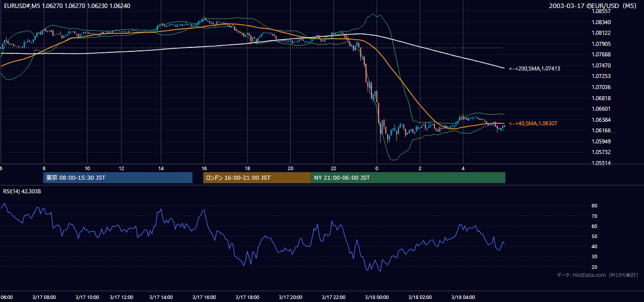Click price level 1.05732 on the axis
Screen dimensions: 644x302
click(x=601, y=152)
